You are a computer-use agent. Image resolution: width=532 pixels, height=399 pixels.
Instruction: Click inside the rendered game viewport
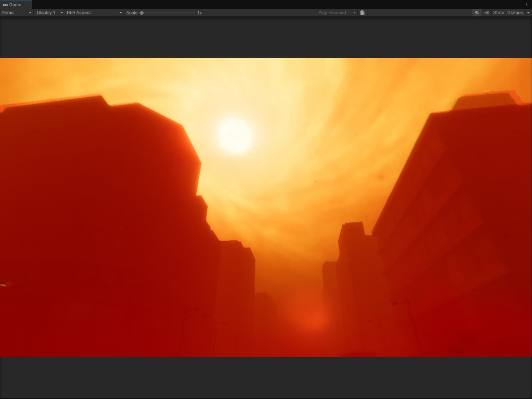[x=265, y=206]
